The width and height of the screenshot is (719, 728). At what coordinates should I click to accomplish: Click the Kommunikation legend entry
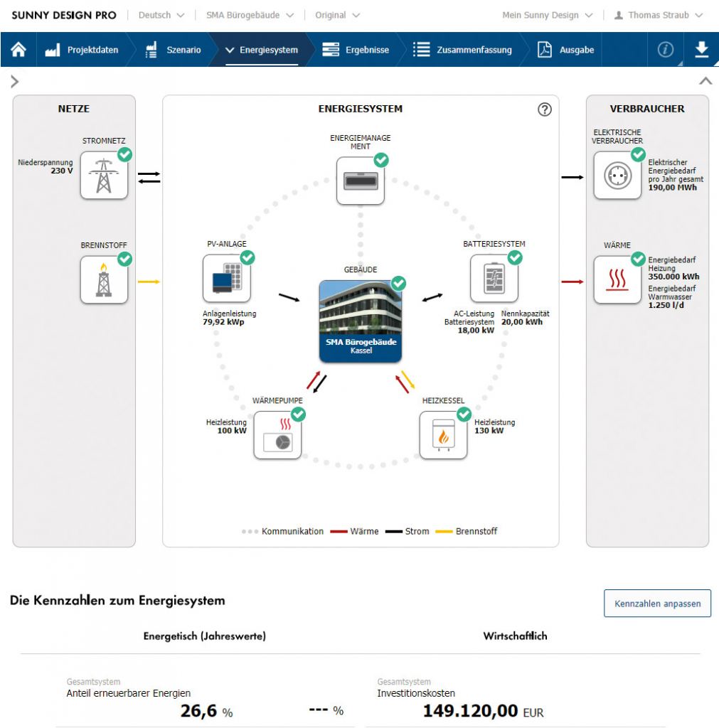tap(282, 531)
